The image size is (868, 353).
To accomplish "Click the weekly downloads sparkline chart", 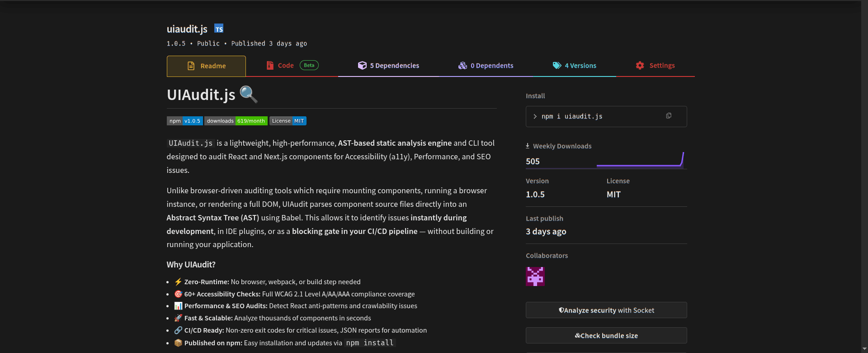I will (x=640, y=160).
